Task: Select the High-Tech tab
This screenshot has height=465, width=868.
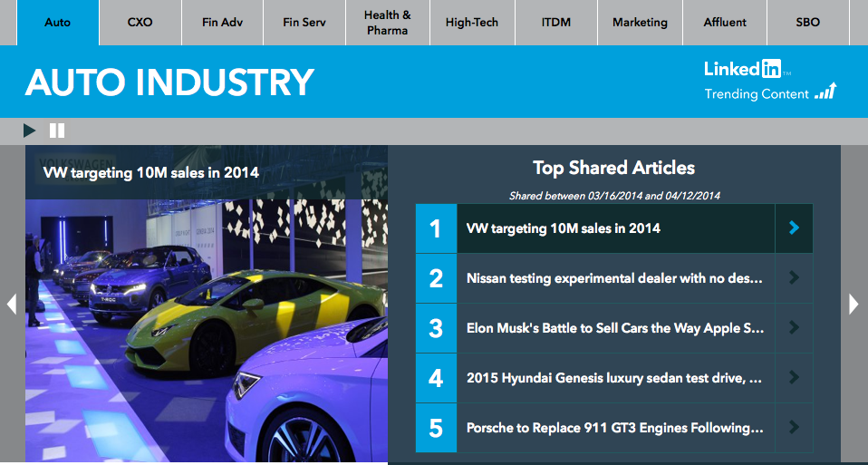Action: click(x=472, y=23)
